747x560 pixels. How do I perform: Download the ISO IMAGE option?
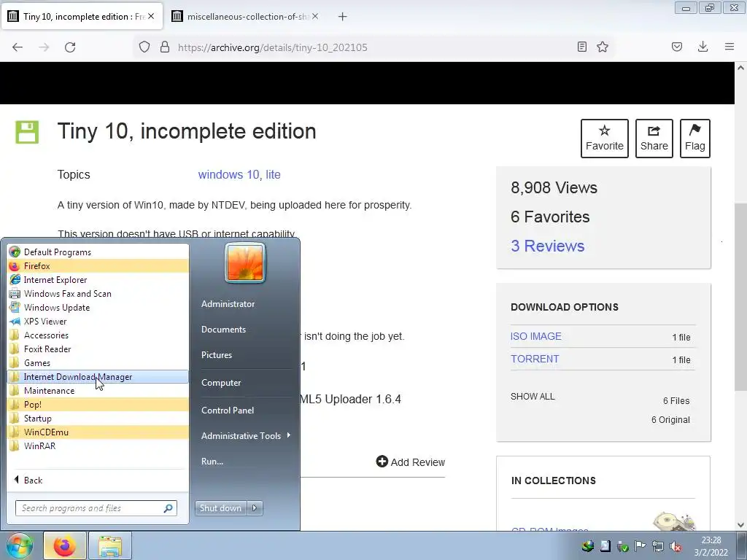(536, 336)
